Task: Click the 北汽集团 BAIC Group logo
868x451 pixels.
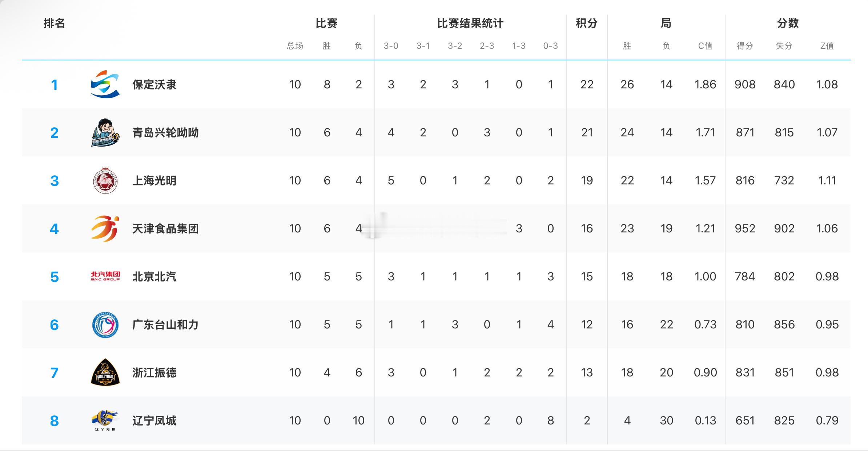Action: pyautogui.click(x=105, y=276)
